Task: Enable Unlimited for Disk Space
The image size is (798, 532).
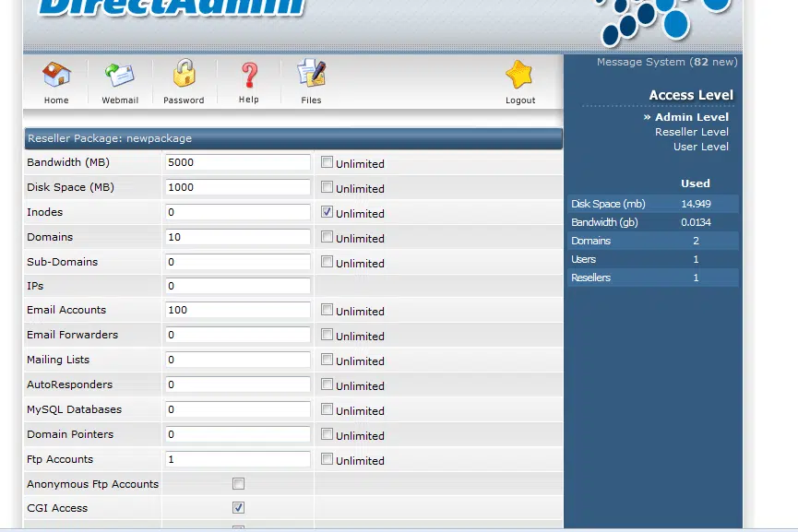Action: click(327, 187)
